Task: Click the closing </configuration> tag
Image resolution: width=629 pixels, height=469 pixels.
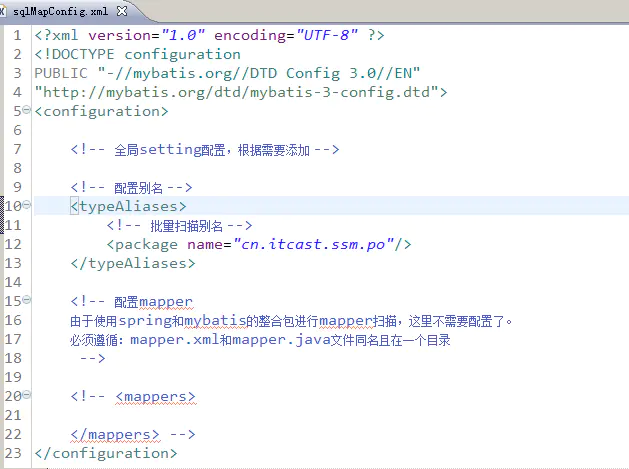Action: tap(106, 453)
